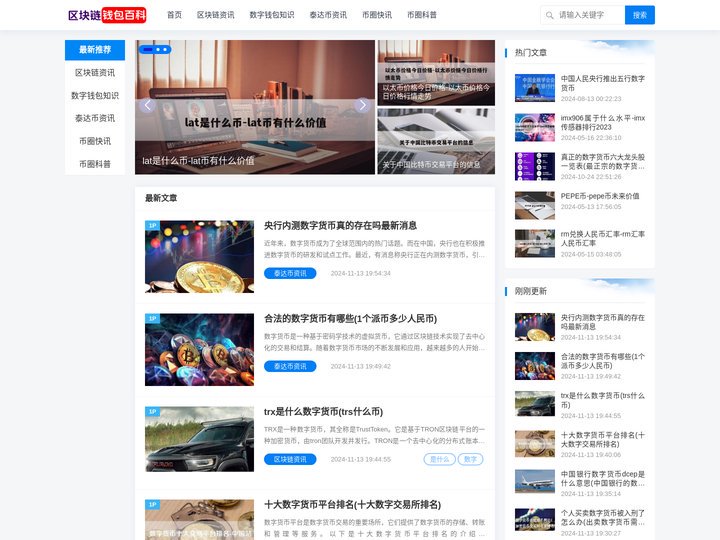Go to previous carousel slide arrow

(147, 105)
